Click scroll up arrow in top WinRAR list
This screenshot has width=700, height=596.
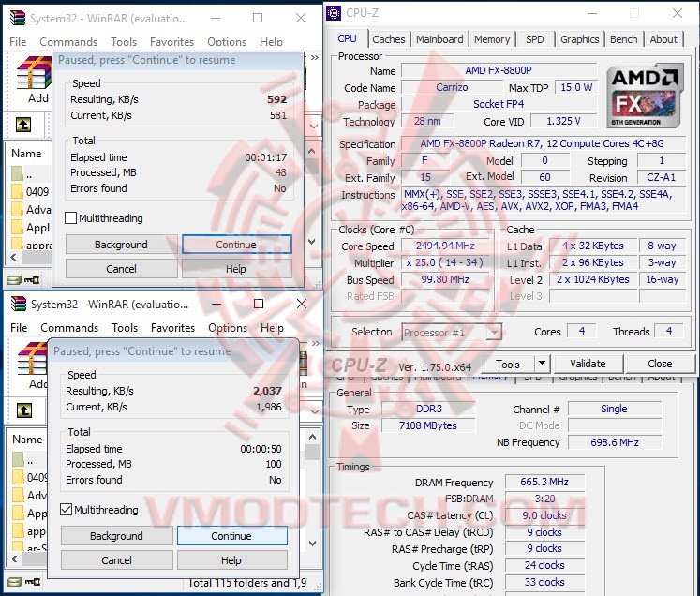click(312, 152)
